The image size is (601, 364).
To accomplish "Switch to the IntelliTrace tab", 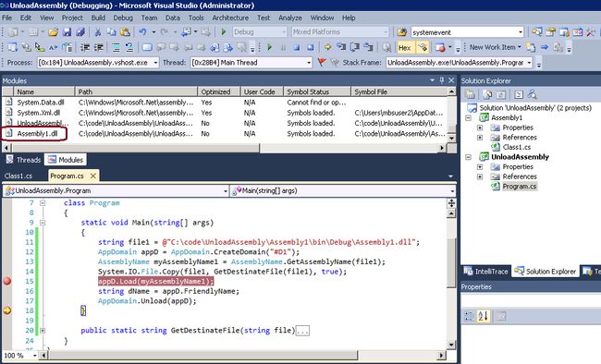I will tap(486, 272).
